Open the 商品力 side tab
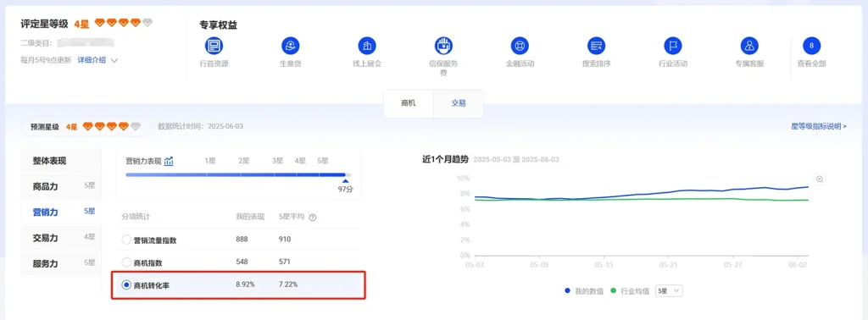Screen dimensions: 868x320 pos(61,187)
